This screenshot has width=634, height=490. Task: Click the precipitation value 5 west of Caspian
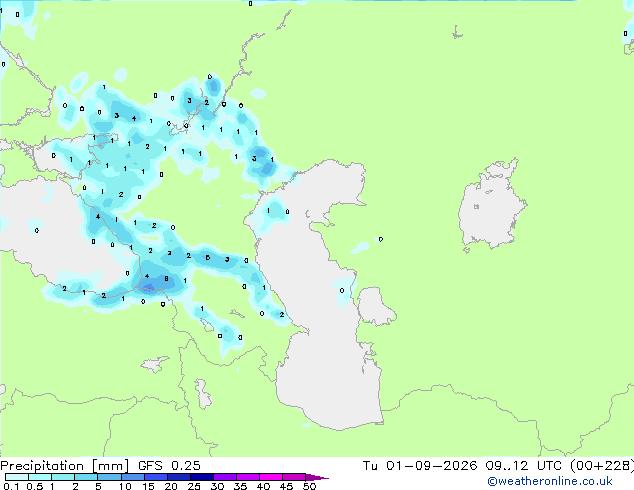pos(207,257)
